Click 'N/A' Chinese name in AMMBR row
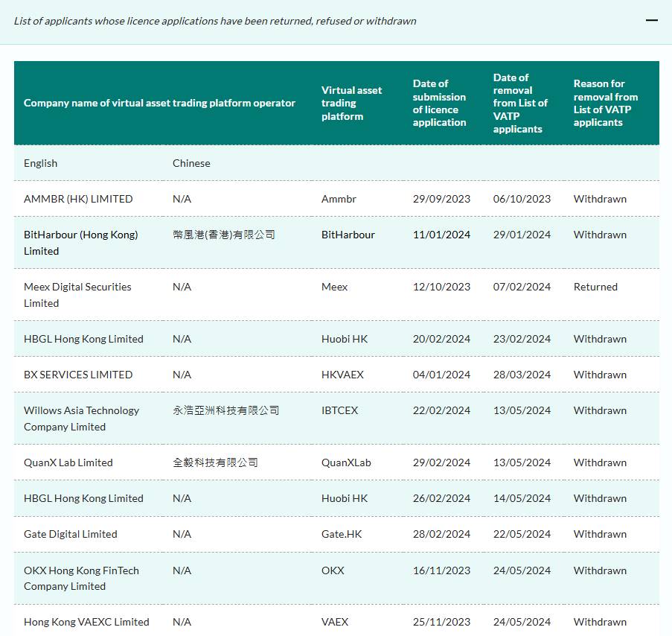The image size is (672, 636). click(x=182, y=199)
